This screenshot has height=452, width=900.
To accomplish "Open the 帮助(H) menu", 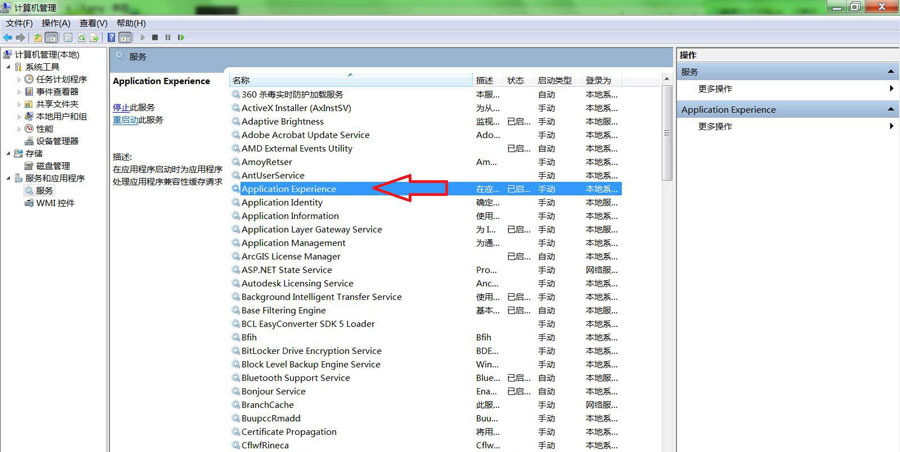I will coord(131,23).
